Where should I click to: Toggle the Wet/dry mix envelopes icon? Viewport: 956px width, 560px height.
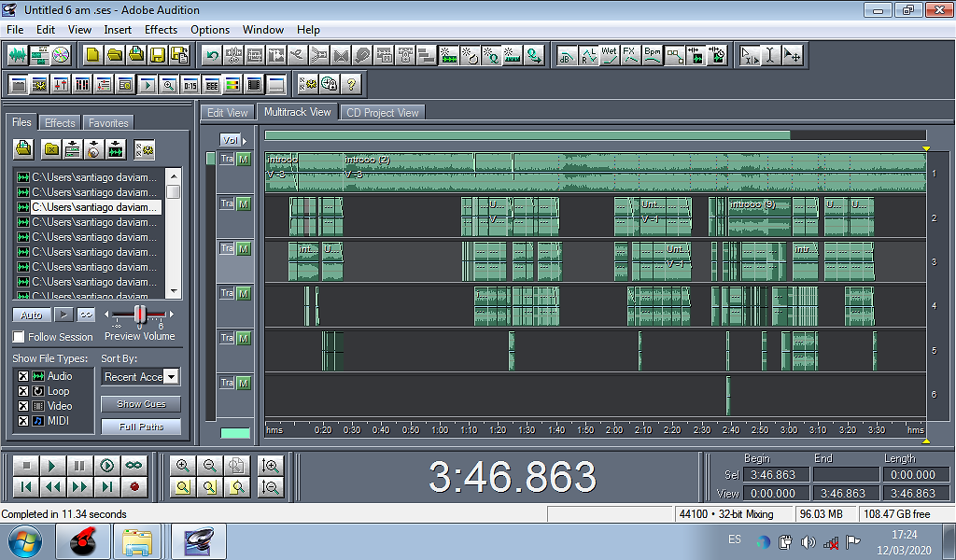[610, 56]
